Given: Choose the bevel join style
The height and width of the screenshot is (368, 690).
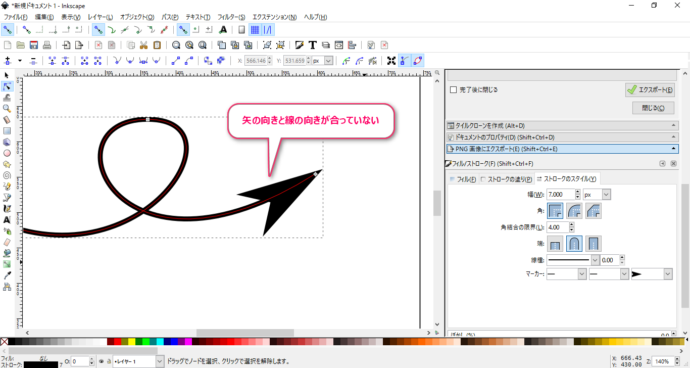Looking at the screenshot, I should tap(594, 211).
